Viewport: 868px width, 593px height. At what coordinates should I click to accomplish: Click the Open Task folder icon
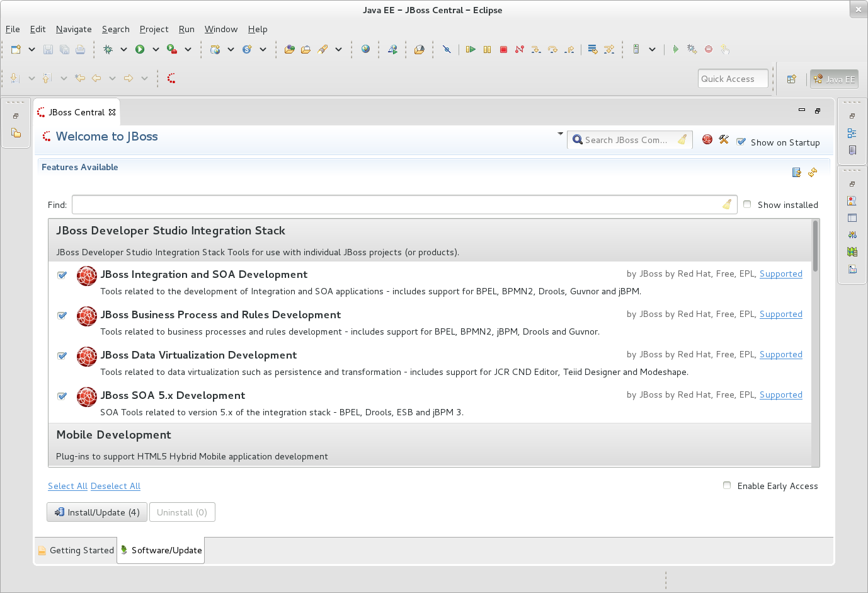(x=306, y=49)
